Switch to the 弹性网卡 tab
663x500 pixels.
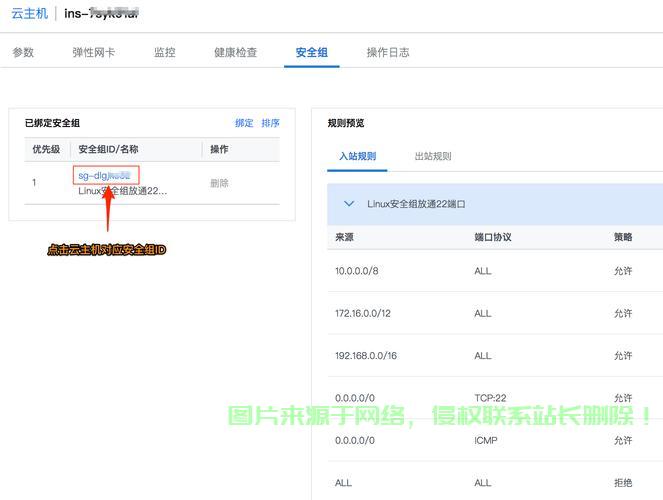coord(93,52)
